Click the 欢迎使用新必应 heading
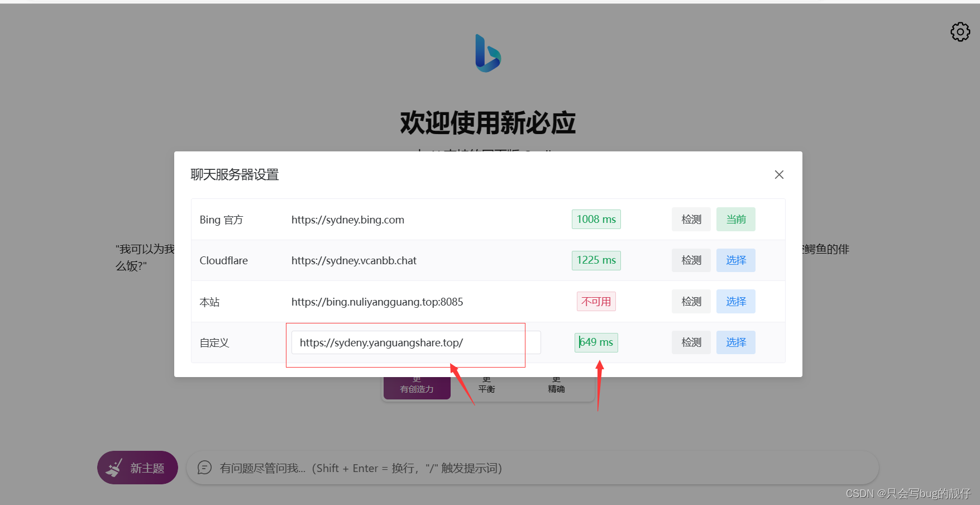 coord(487,123)
